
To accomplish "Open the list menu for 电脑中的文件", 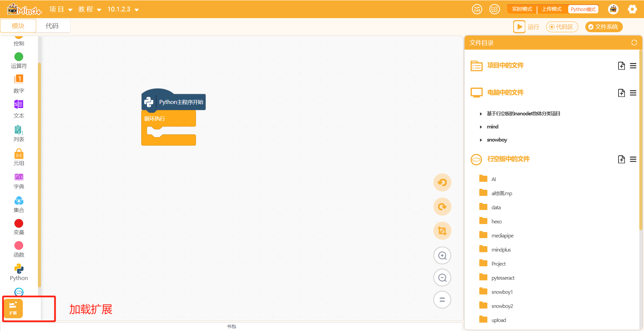I will point(633,93).
